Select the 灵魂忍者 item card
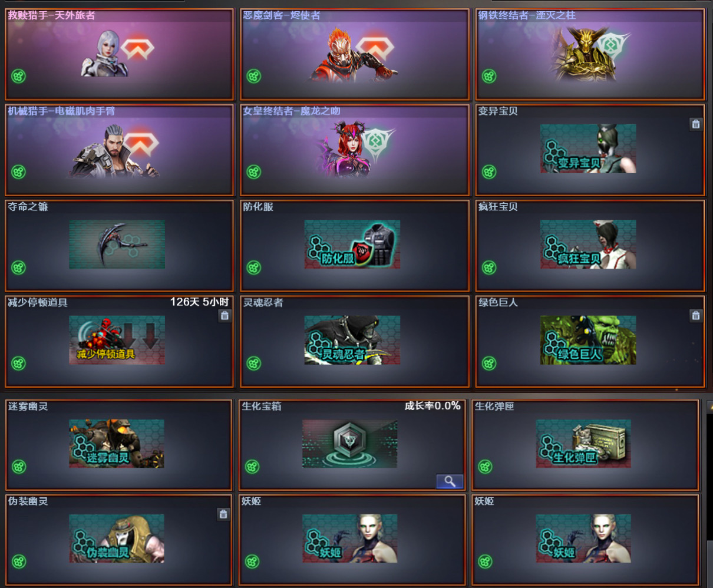The height and width of the screenshot is (588, 713). pos(355,342)
